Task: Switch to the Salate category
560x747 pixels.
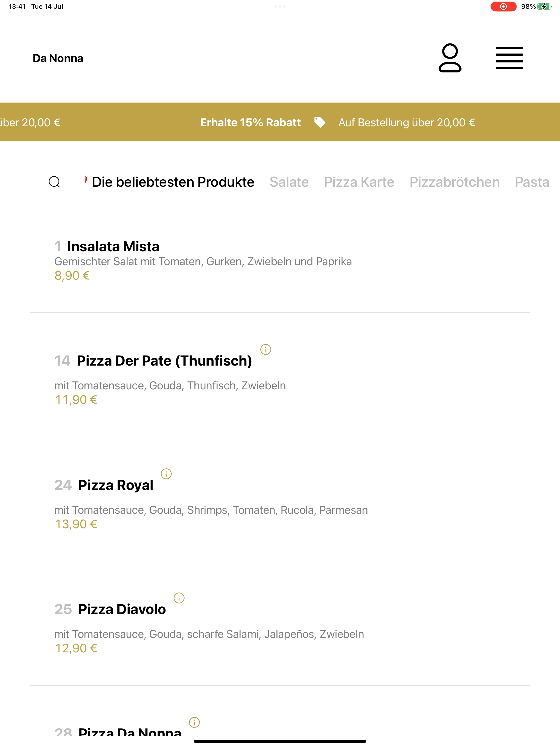Action: tap(289, 182)
